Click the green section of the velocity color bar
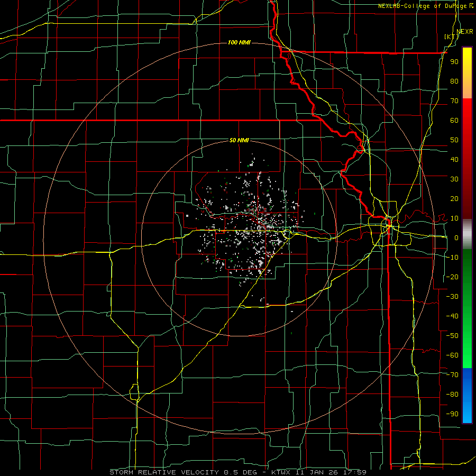The image size is (476, 476). (467, 308)
